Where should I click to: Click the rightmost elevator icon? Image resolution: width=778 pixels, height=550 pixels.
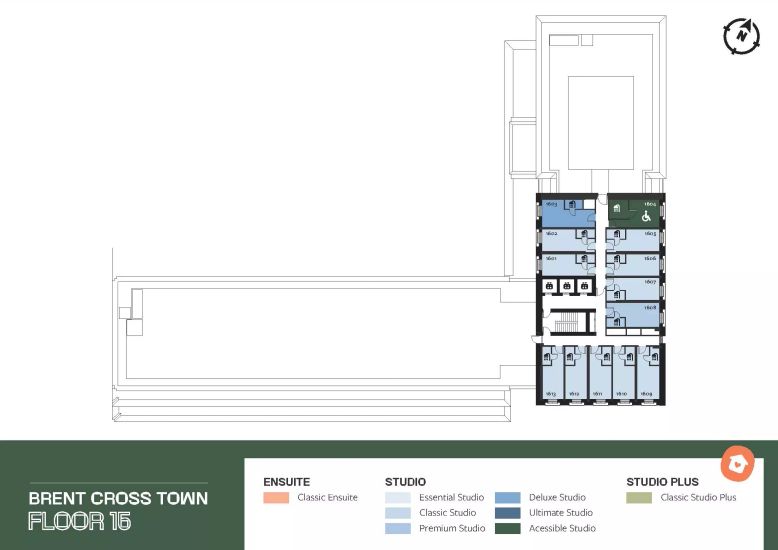[x=585, y=287]
